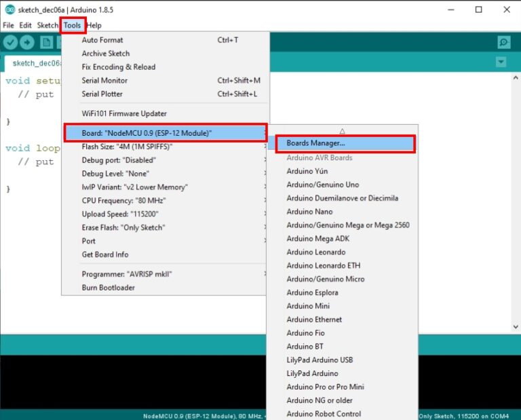Expand the Programmer AVRISP mkII submenu
The width and height of the screenshot is (521, 420).
click(165, 274)
